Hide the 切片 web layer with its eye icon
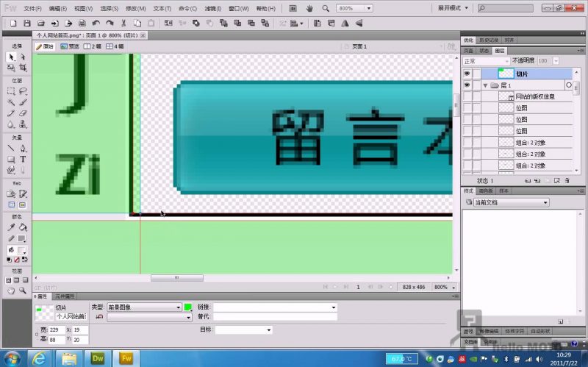 [x=467, y=74]
